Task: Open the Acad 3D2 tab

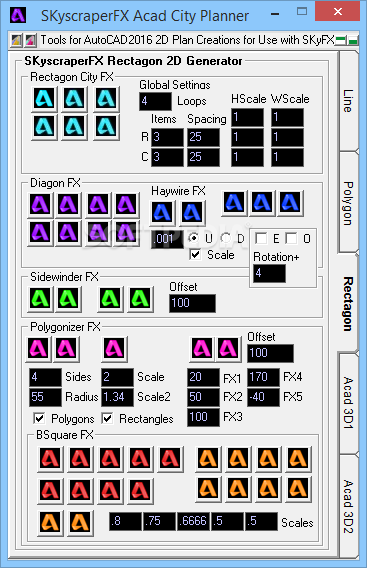Action: pyautogui.click(x=348, y=506)
